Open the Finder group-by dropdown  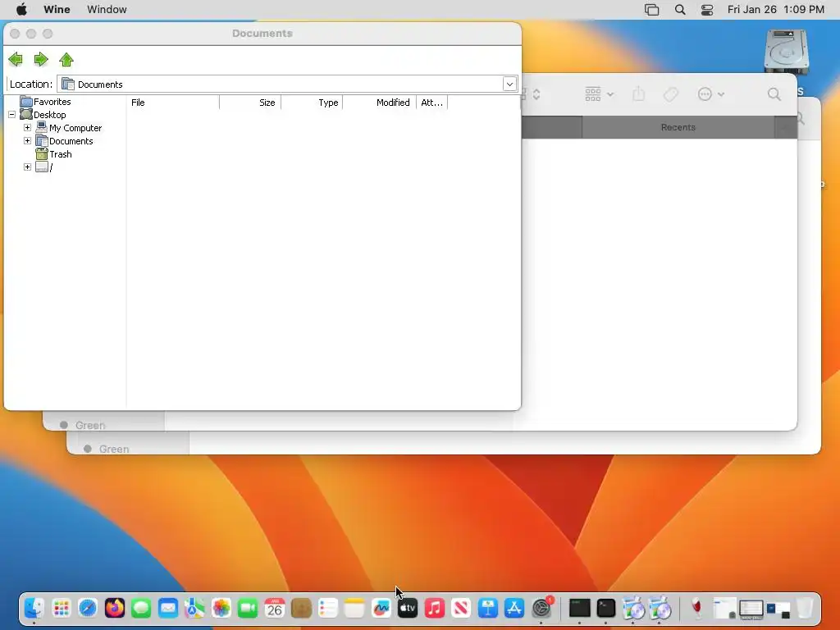(599, 94)
